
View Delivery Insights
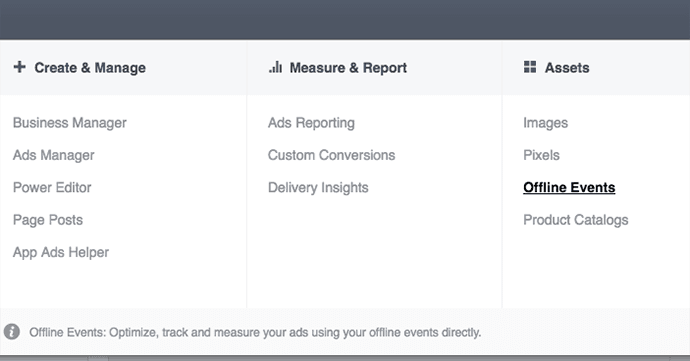[x=318, y=188]
